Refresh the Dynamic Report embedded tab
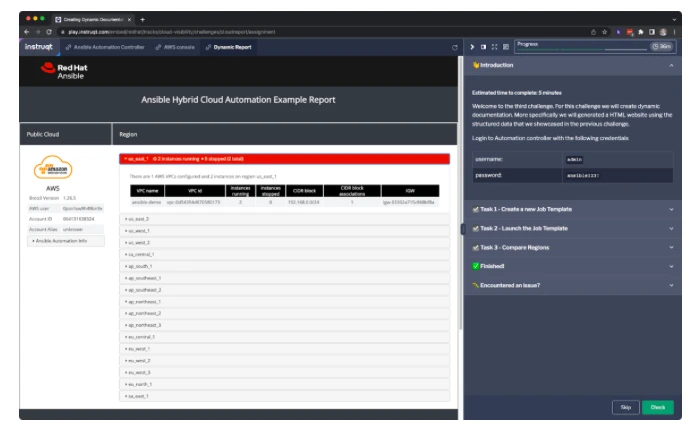 pos(455,47)
